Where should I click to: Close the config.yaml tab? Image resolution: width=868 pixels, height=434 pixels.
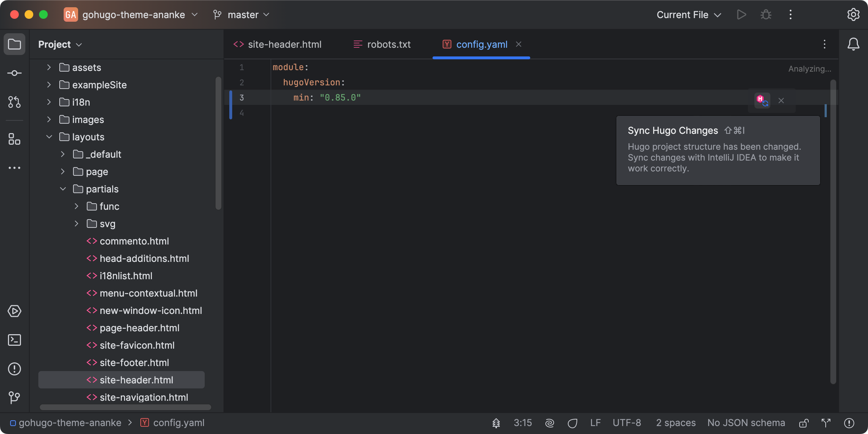[519, 44]
